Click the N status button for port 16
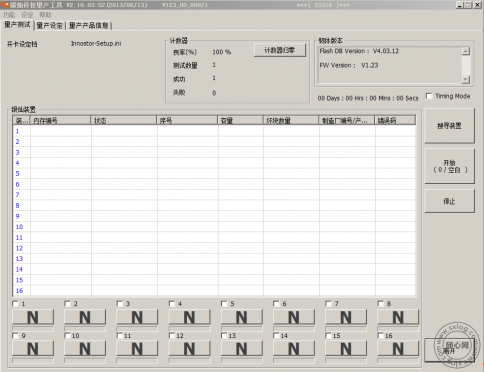 pyautogui.click(x=398, y=349)
